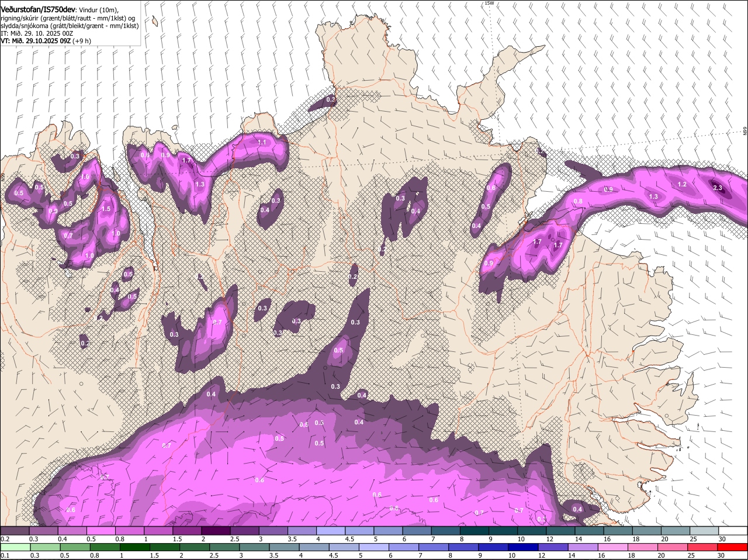
Task: Pick the lower legend swatch labeled 3
Action: (x=254, y=547)
